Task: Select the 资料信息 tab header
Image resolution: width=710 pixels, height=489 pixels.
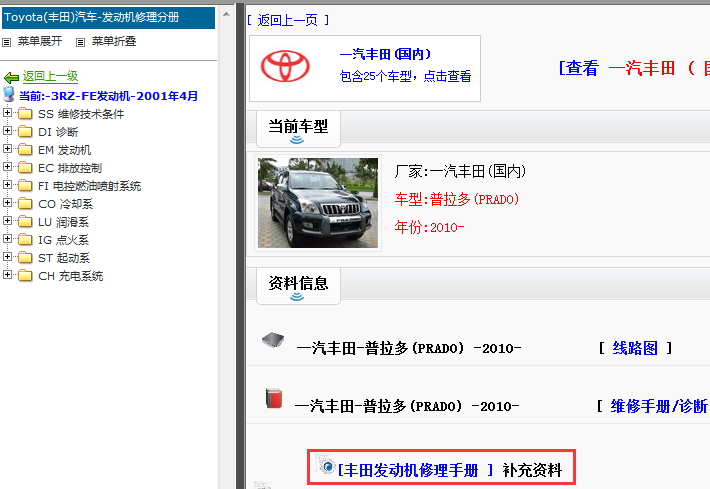Action: 298,286
